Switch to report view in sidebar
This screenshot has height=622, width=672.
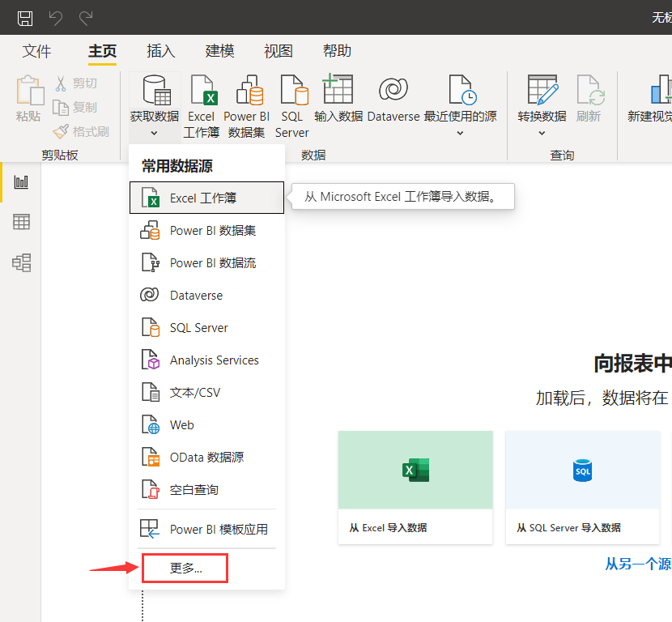[x=21, y=182]
